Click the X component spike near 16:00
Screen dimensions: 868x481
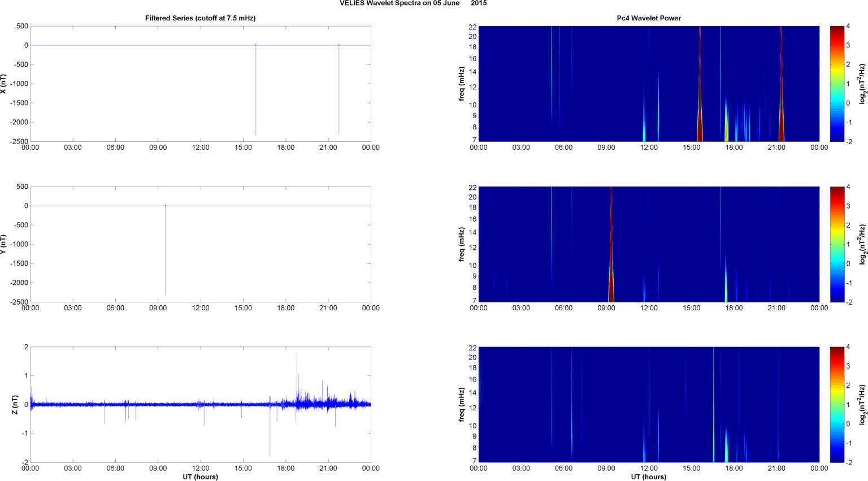[256, 90]
